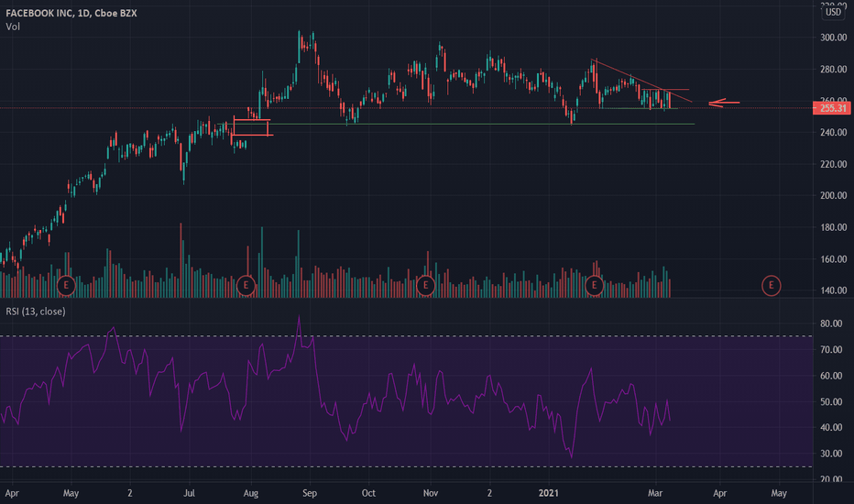854x504 pixels.
Task: Click the 220.00 price axis label
Action: coord(833,164)
